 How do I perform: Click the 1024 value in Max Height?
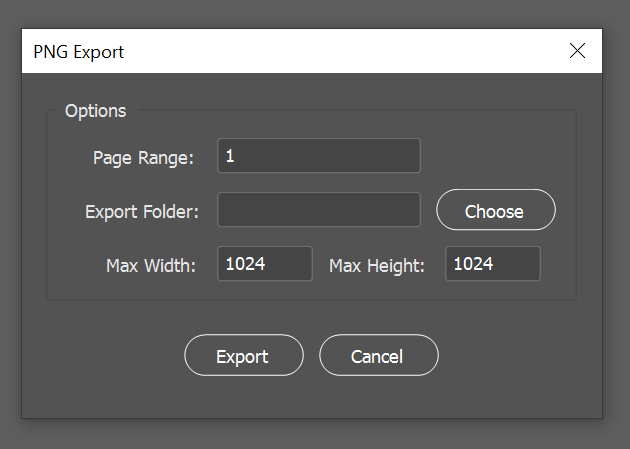(x=473, y=264)
